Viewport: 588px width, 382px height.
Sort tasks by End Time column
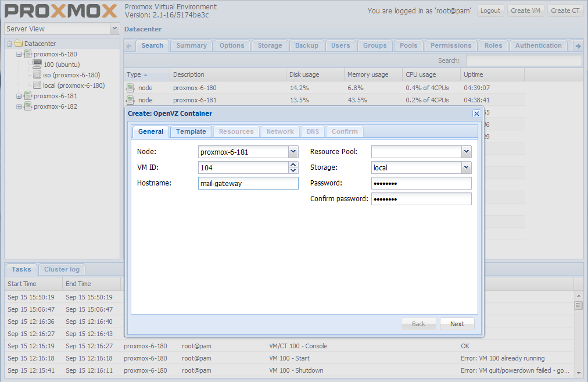tap(91, 284)
